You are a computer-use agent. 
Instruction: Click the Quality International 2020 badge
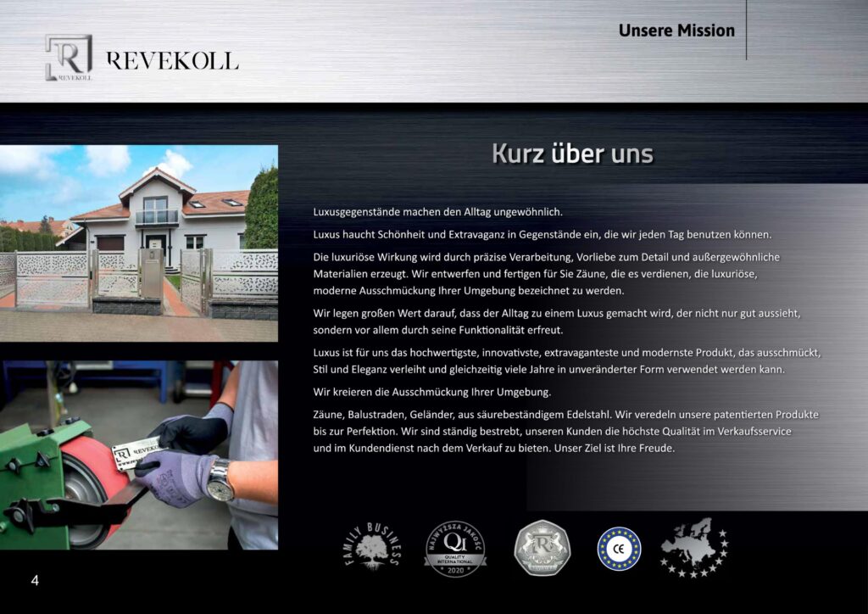click(x=455, y=549)
